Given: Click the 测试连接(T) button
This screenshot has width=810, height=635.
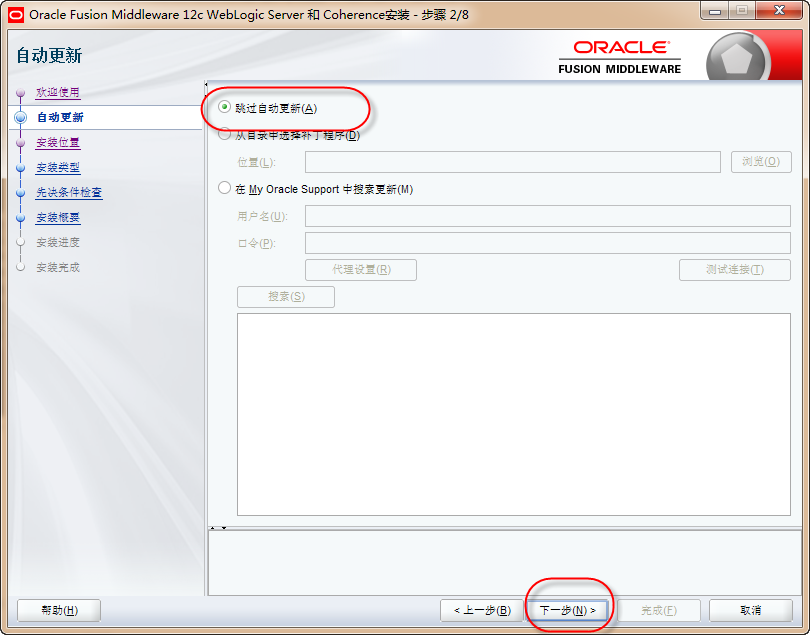Looking at the screenshot, I should pyautogui.click(x=735, y=270).
